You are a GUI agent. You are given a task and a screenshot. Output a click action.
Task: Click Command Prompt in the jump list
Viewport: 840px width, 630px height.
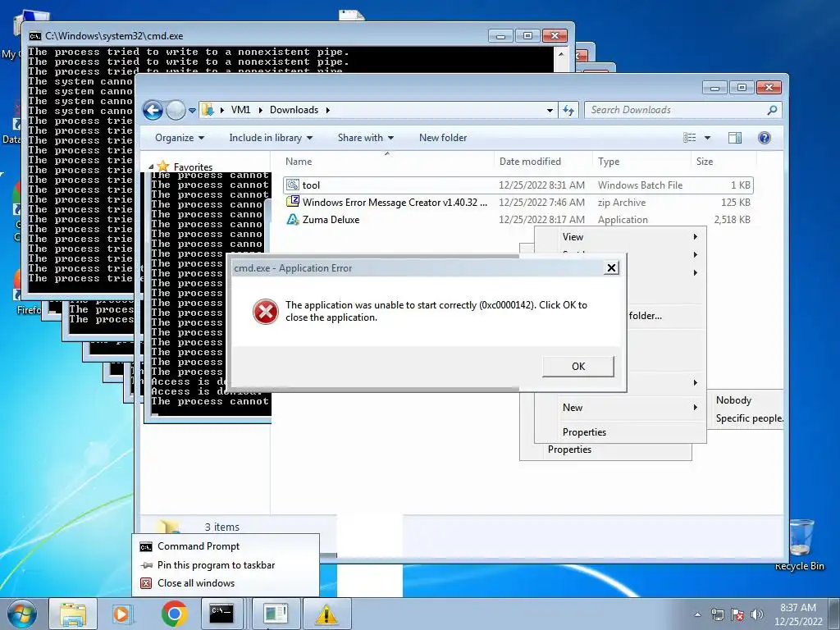click(x=226, y=546)
